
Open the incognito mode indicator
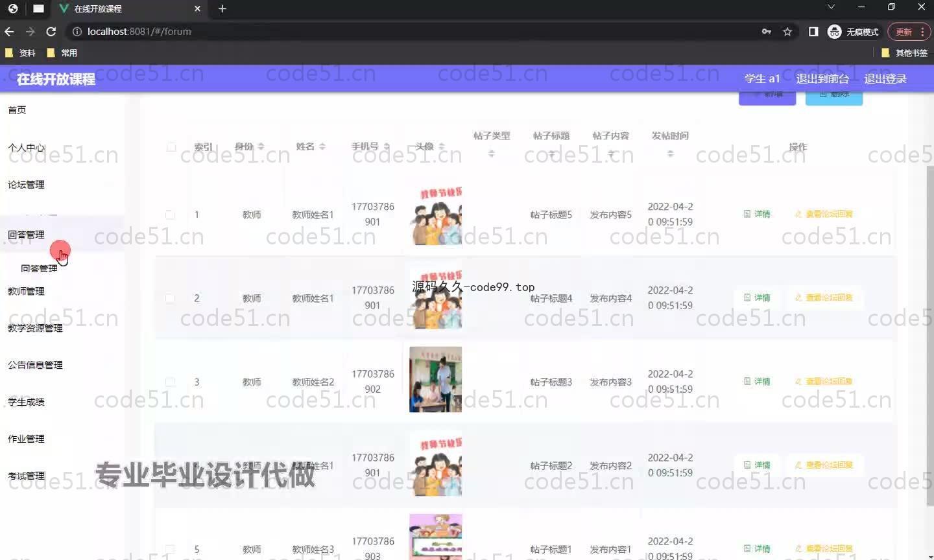click(x=853, y=31)
